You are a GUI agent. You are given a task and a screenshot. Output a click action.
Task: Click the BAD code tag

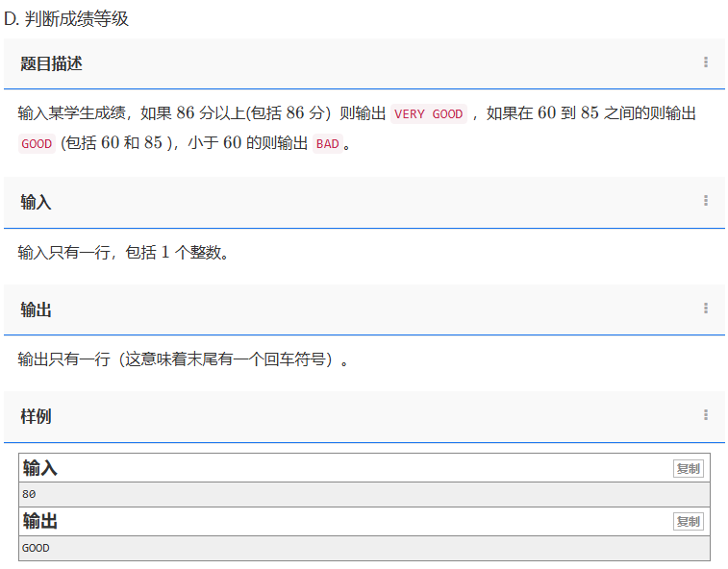(x=327, y=144)
